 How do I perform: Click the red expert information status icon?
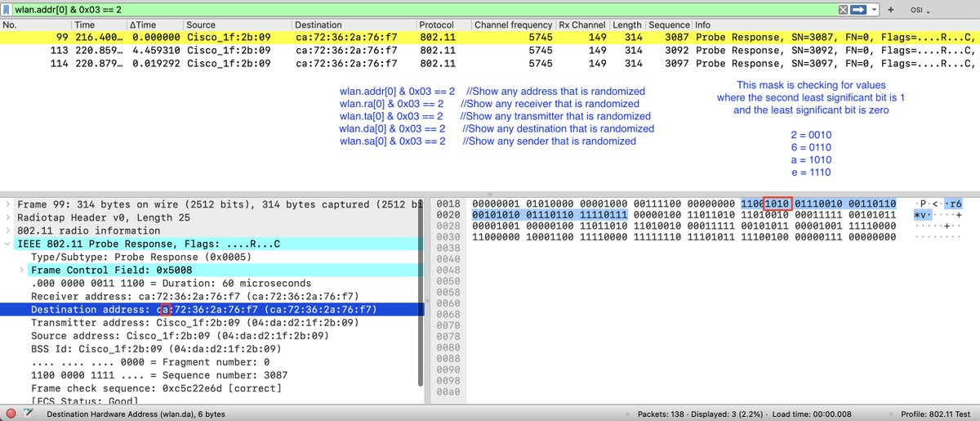(x=10, y=414)
